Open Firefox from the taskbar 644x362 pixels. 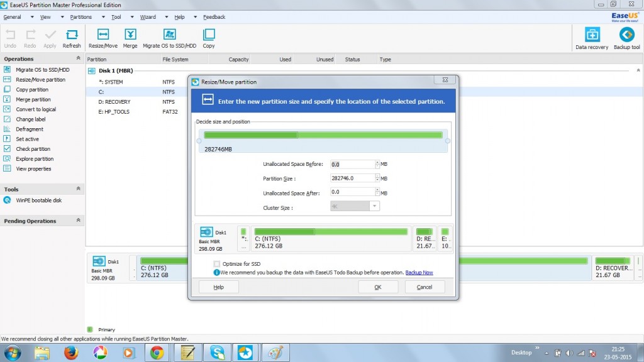pos(70,353)
